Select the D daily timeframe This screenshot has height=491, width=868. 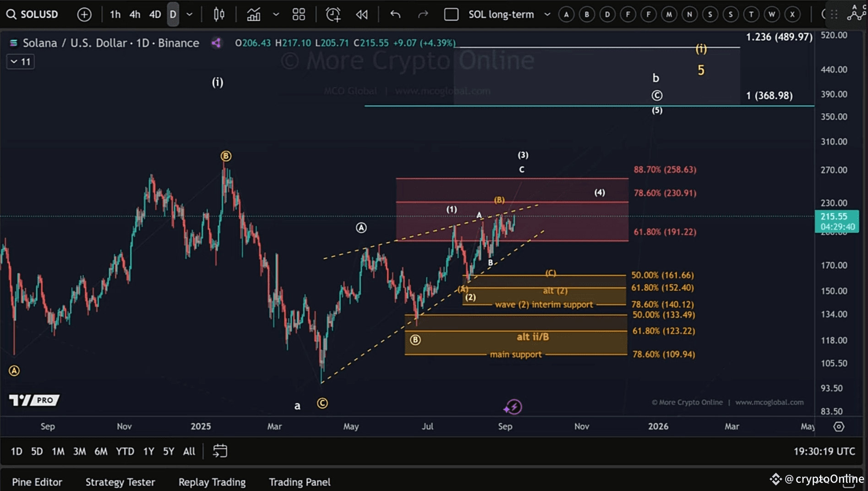(173, 15)
